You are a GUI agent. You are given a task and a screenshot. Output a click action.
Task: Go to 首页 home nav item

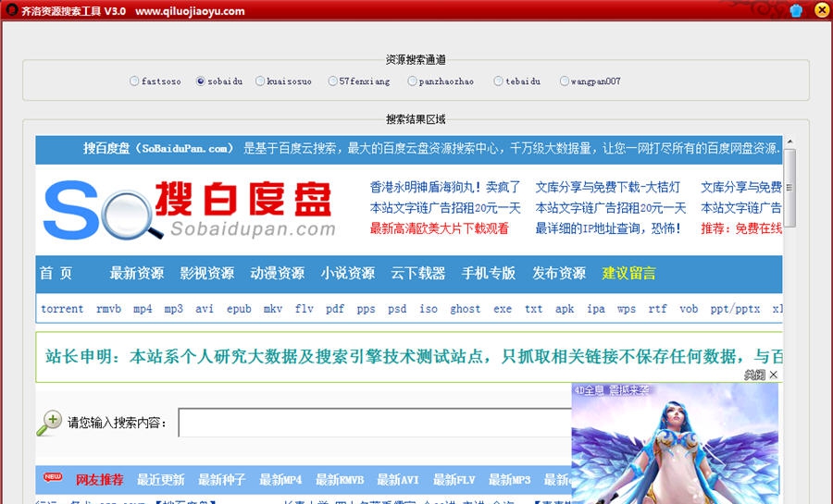coord(56,273)
